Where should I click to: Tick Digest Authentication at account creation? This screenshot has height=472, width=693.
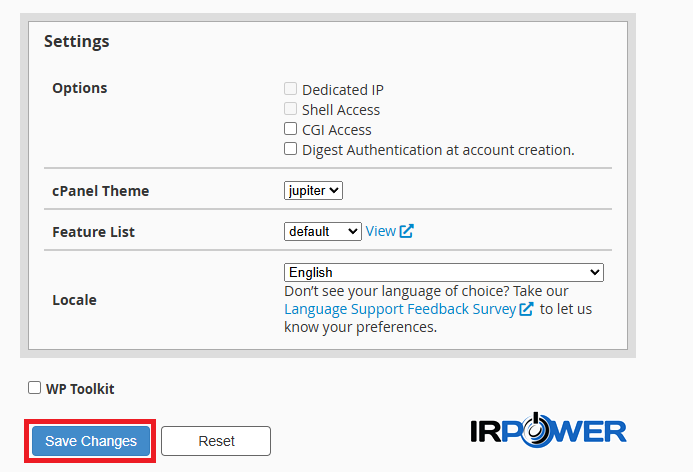pyautogui.click(x=291, y=149)
